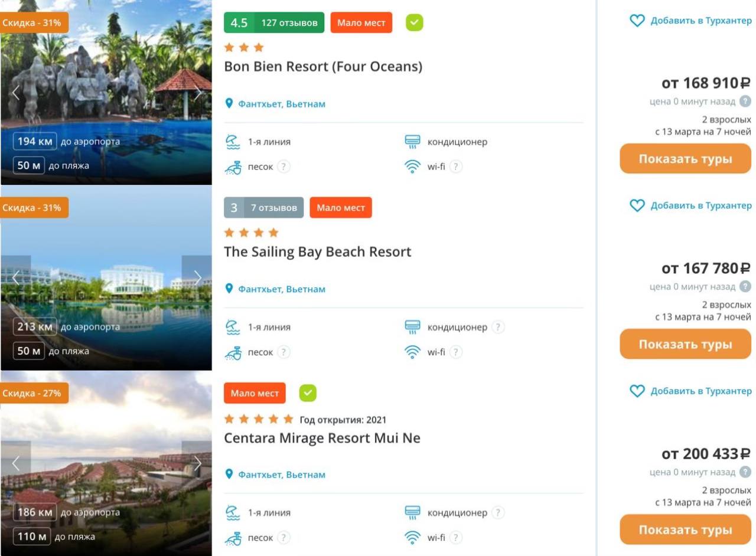Click air conditioner help icon for Centara Mirage
Screen dimensions: 756x556
(x=498, y=512)
